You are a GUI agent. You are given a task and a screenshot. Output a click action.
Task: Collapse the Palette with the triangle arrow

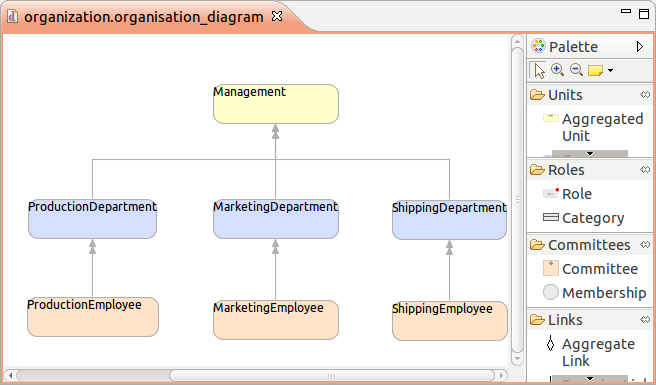640,46
